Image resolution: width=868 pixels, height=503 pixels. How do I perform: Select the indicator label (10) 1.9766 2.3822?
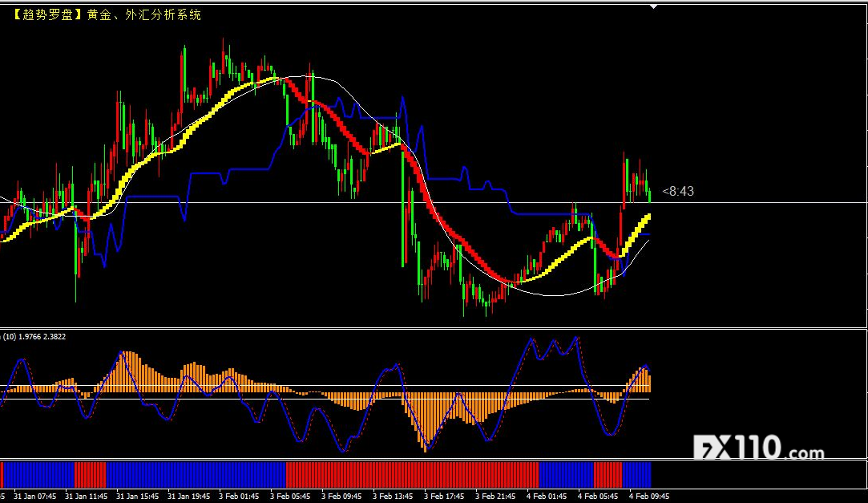(35, 337)
